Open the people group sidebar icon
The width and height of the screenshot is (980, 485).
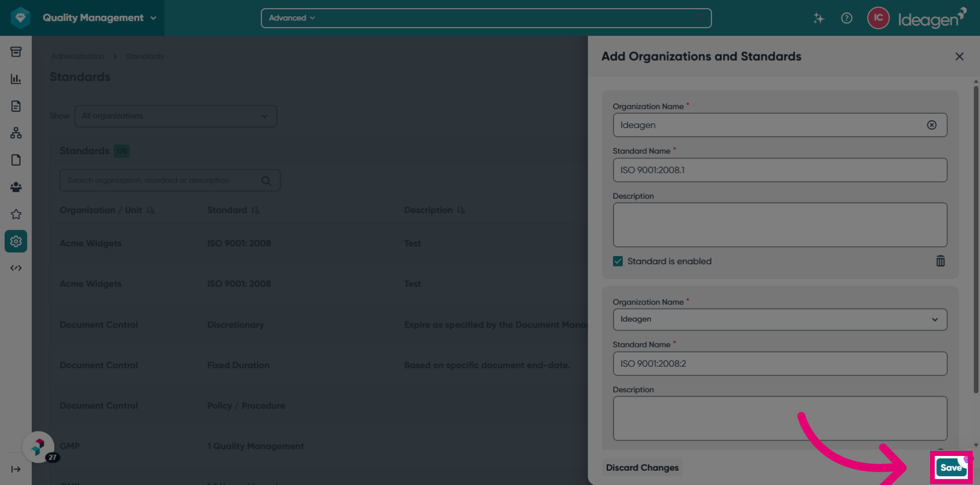tap(16, 187)
